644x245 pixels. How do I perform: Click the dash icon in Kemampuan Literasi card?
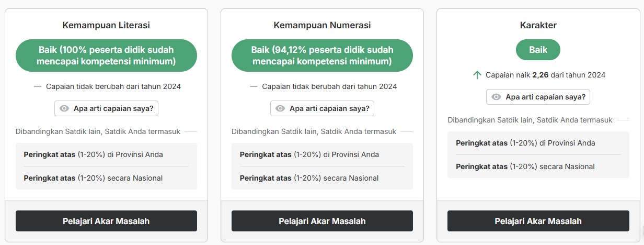38,86
